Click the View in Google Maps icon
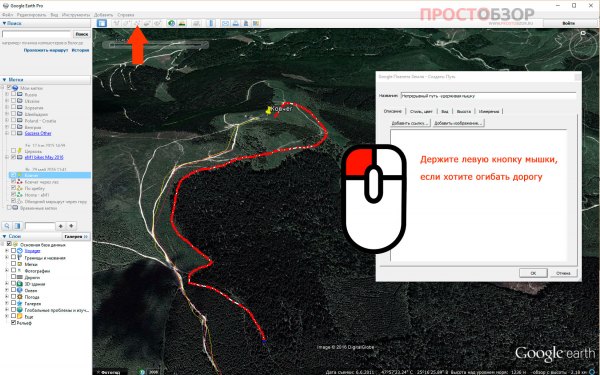The image size is (600, 375). pyautogui.click(x=256, y=23)
